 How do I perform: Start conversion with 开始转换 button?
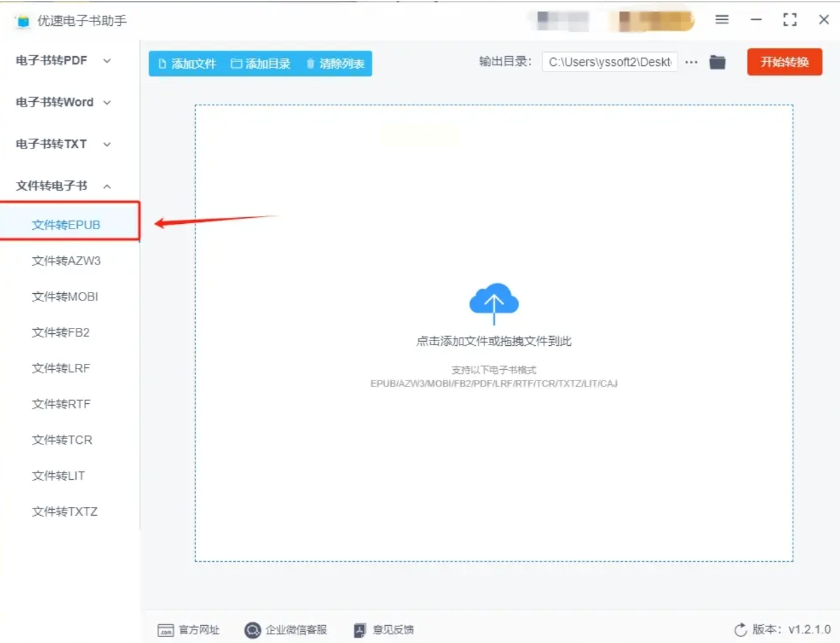tap(785, 62)
